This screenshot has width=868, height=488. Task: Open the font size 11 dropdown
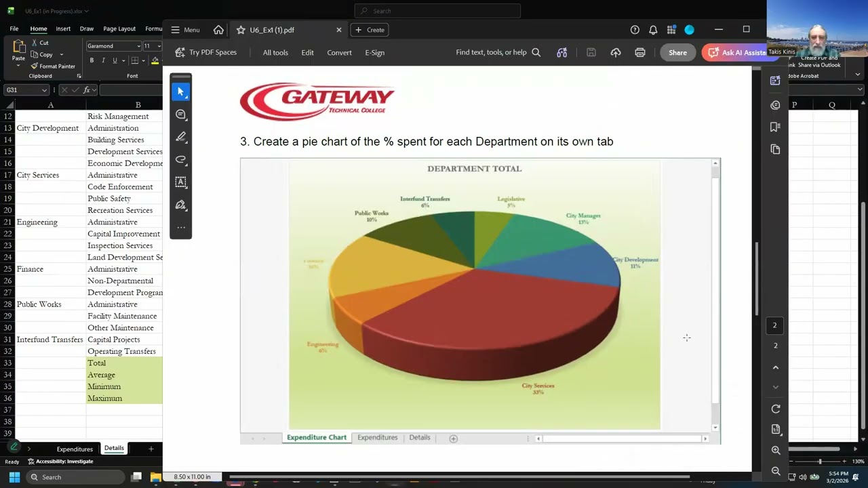tap(159, 46)
